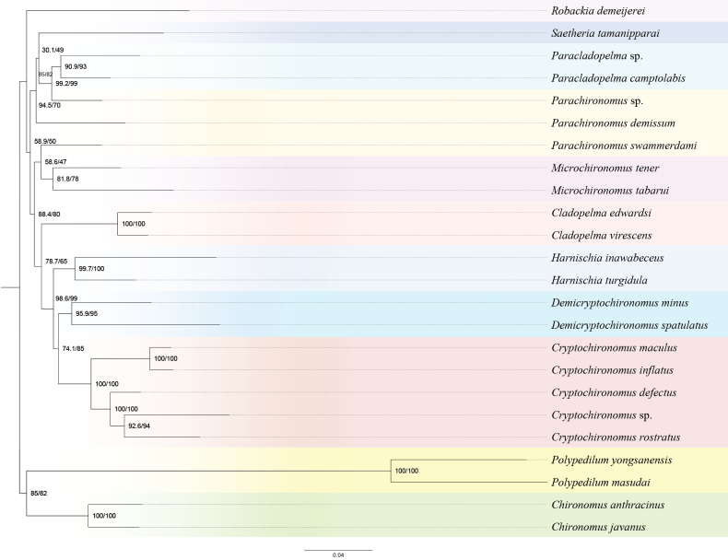Click Microchironomus tabarui taxon name

point(610,191)
